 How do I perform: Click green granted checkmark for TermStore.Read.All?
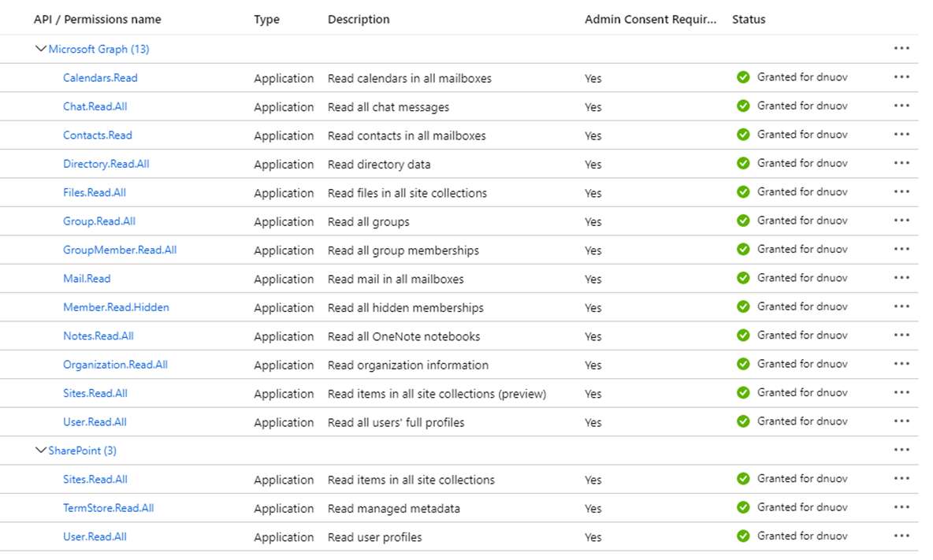[x=743, y=507]
